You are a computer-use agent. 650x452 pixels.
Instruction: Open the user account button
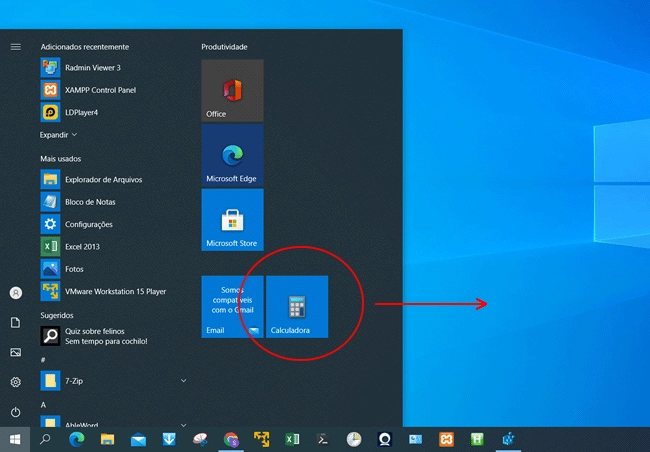tap(15, 293)
